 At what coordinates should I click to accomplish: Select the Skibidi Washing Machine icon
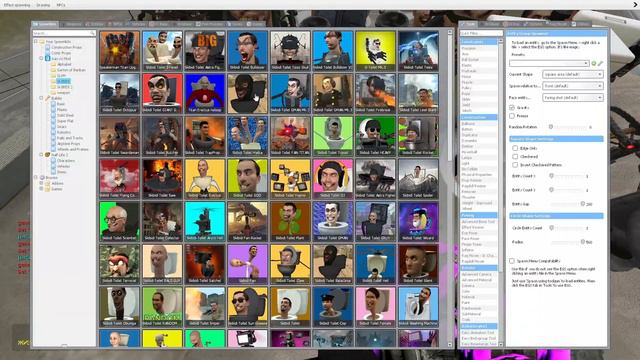click(418, 306)
